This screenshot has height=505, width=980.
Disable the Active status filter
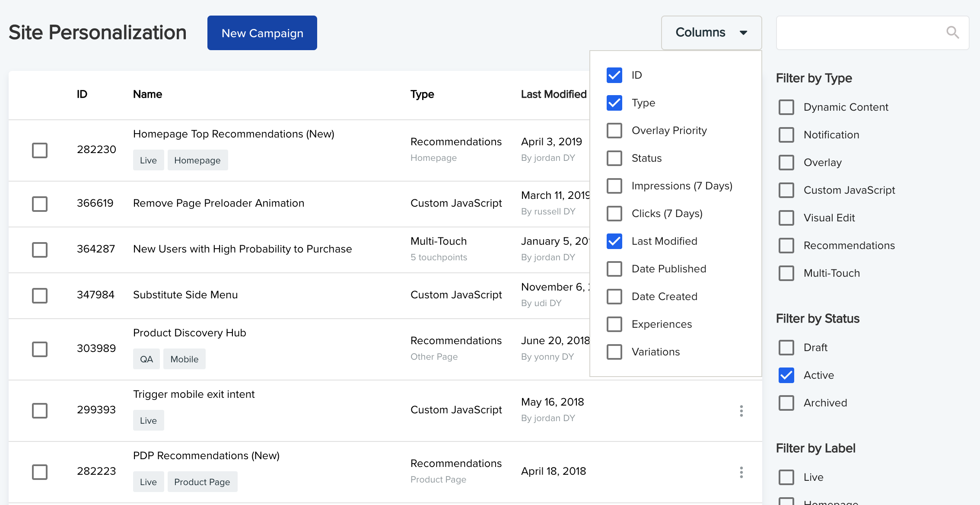[x=786, y=375]
